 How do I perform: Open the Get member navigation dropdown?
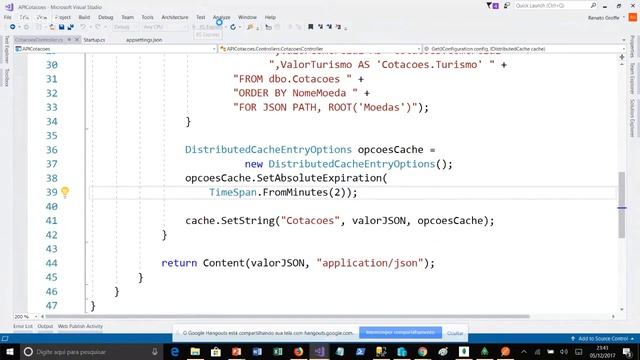[623, 49]
